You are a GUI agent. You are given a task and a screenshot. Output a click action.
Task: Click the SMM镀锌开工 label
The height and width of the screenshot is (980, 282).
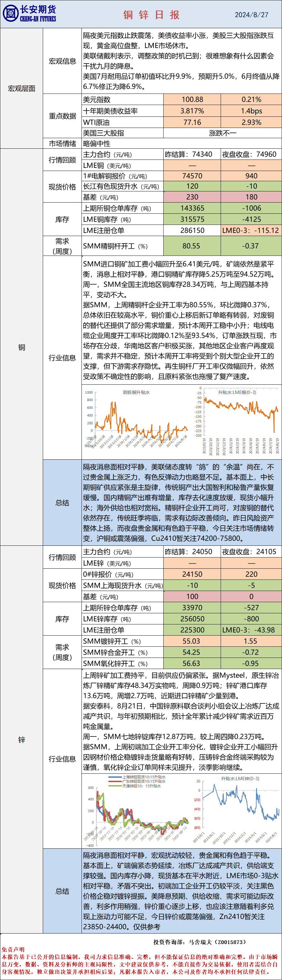(112, 641)
